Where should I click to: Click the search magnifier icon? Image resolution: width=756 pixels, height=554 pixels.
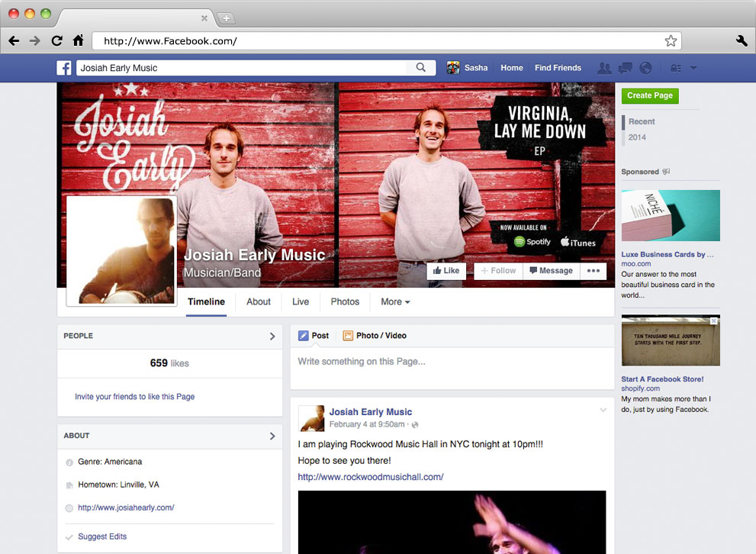click(420, 68)
